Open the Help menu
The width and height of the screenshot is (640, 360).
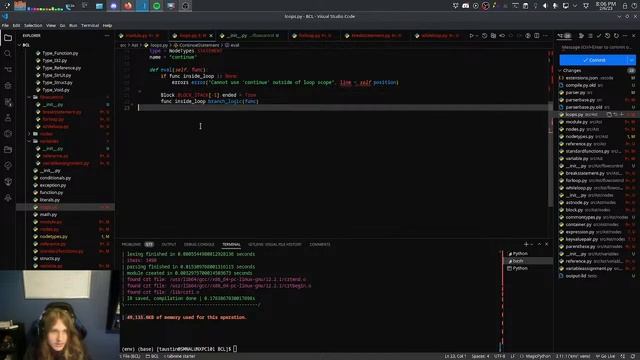[107, 25]
